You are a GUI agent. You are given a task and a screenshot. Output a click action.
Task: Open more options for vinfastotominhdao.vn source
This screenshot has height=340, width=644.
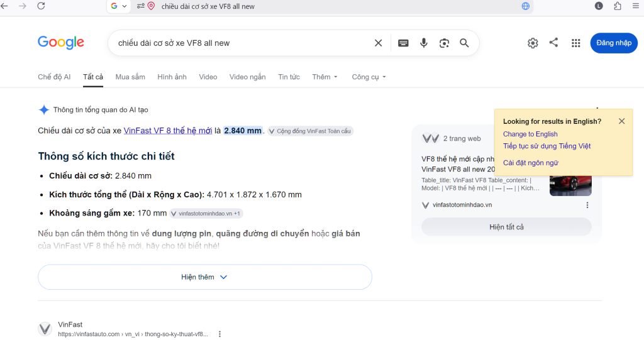click(587, 205)
